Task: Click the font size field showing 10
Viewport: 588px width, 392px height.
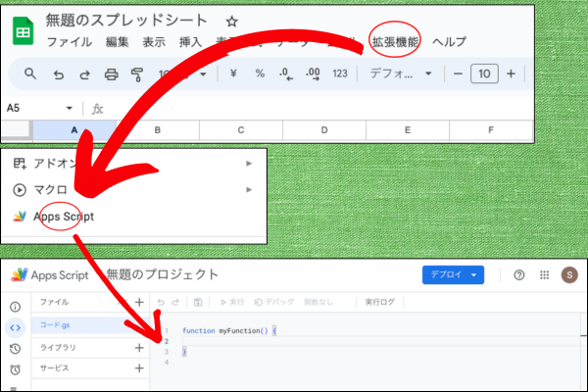Action: point(484,73)
